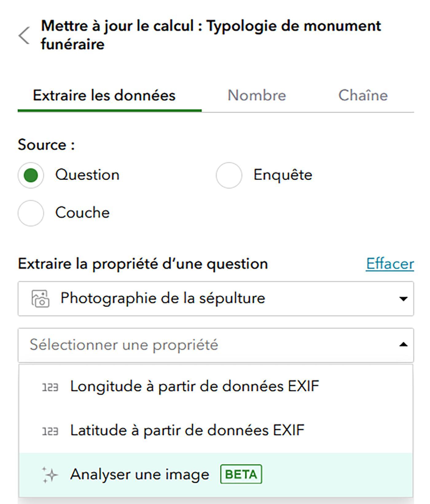
Task: Click the Effacer link
Action: [390, 264]
